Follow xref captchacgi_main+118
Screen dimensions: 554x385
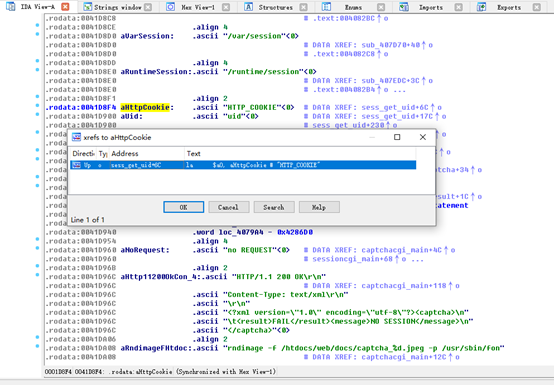tap(404, 285)
